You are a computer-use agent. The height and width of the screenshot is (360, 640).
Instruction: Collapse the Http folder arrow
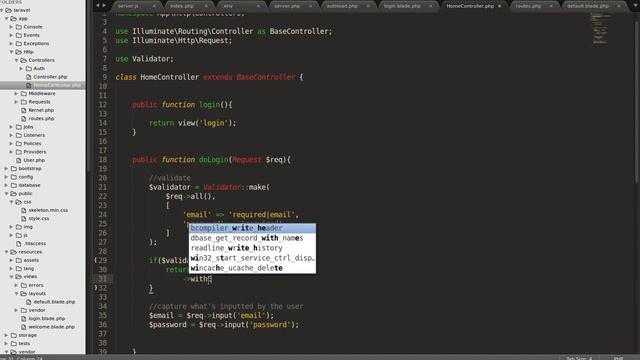coord(11,52)
